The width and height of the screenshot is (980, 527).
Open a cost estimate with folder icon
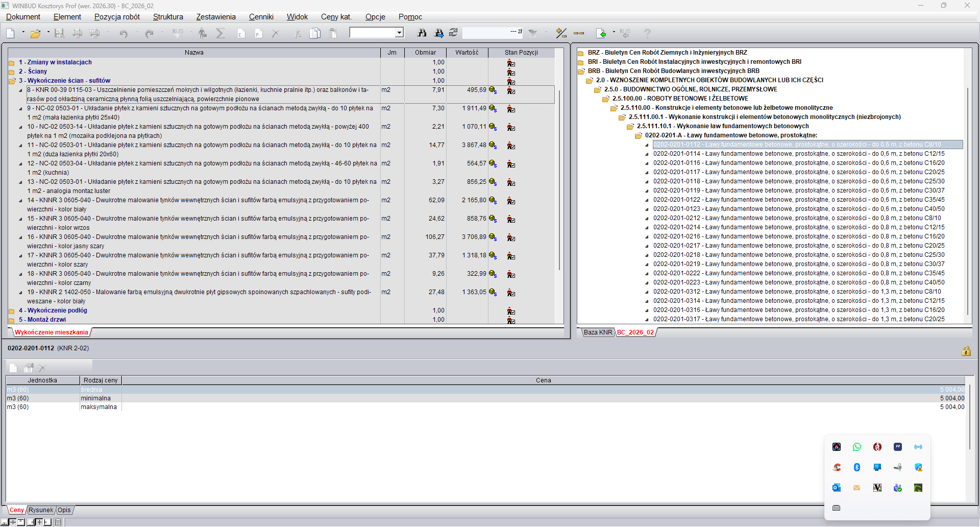35,34
